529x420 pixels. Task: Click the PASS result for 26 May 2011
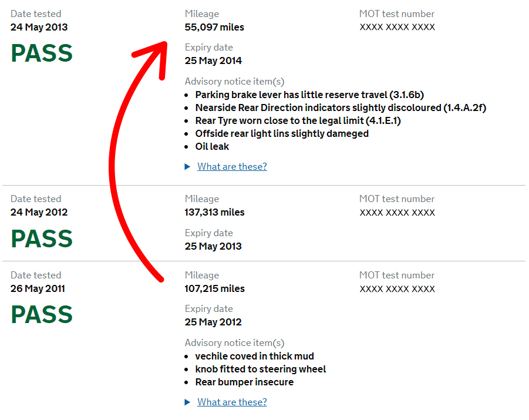42,315
